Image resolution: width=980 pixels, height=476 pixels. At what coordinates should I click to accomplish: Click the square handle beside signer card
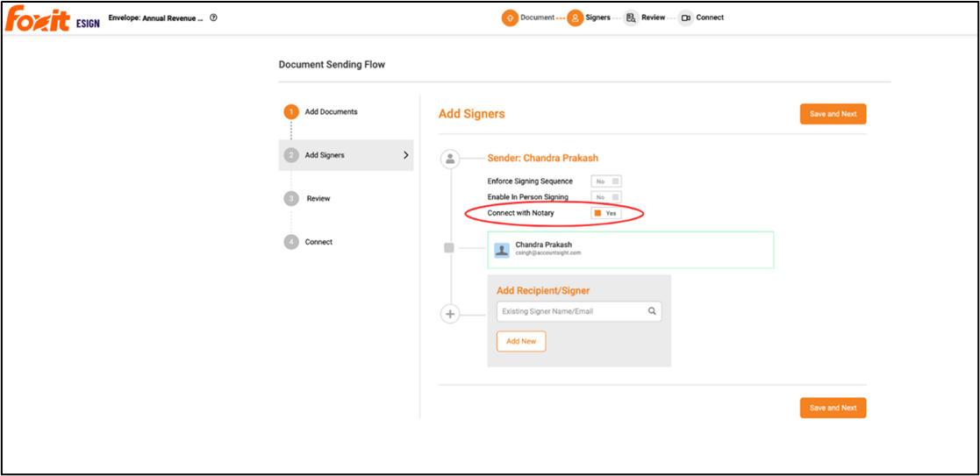(448, 248)
